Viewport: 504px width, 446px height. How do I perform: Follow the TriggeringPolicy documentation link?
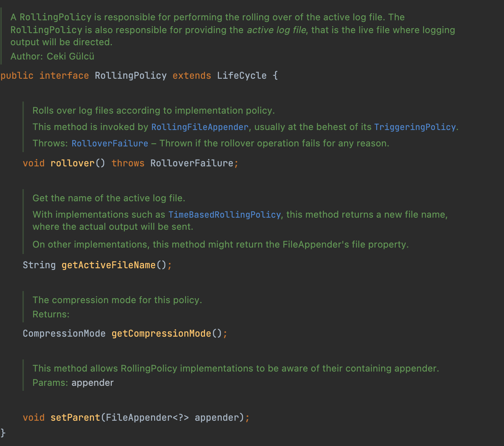(415, 127)
